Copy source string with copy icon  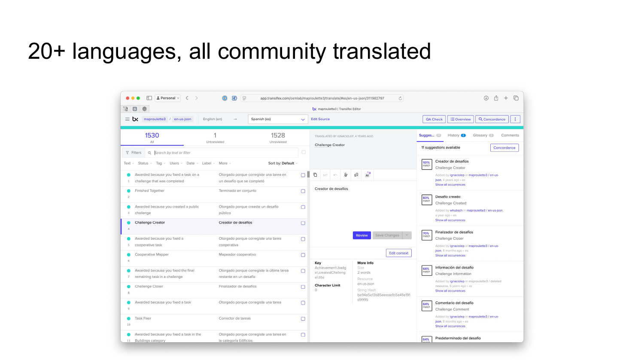pyautogui.click(x=315, y=175)
